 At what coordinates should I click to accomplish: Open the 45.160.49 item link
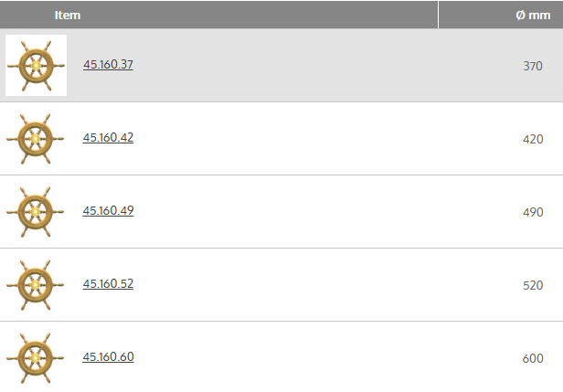coord(108,211)
